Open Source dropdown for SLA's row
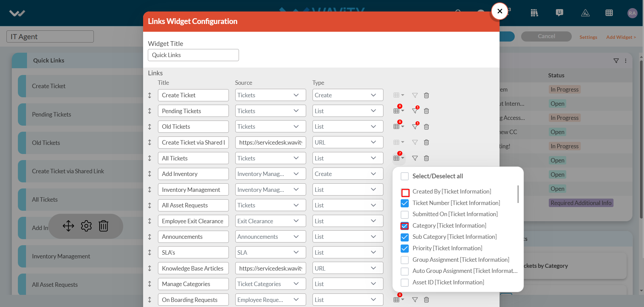Screen dimensions: 644x307 coord(270,253)
